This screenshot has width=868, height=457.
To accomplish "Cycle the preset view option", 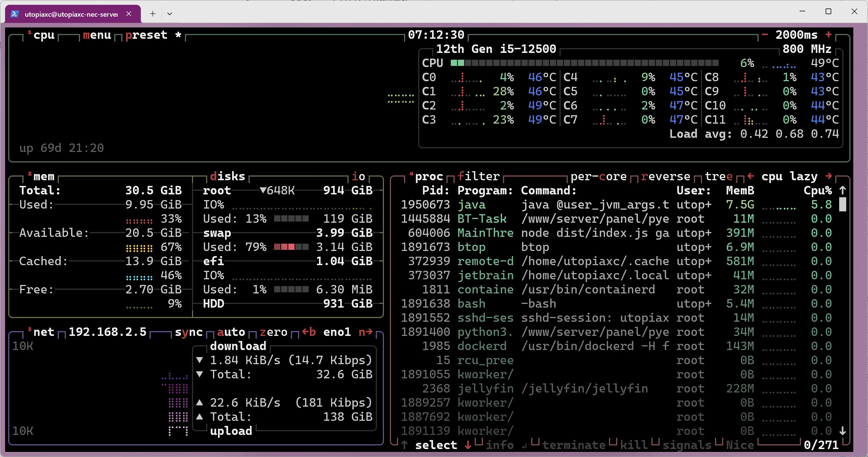I will click(146, 35).
